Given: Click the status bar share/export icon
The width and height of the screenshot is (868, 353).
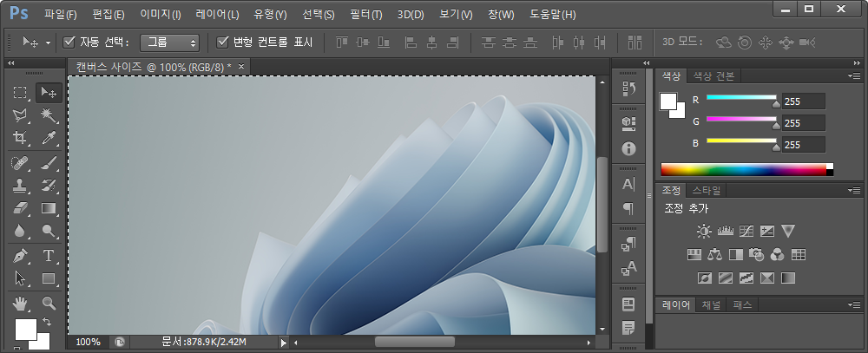Looking at the screenshot, I should tap(120, 343).
